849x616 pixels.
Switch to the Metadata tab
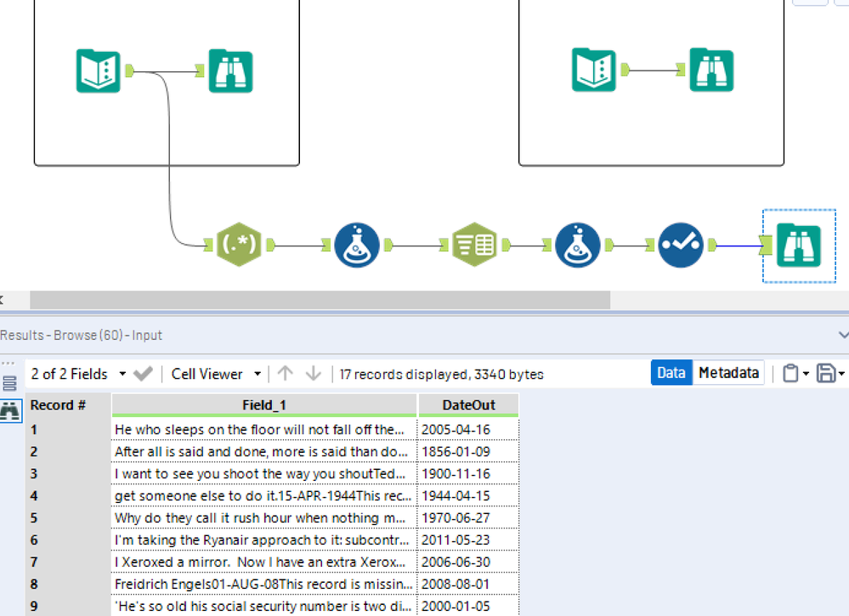(x=728, y=373)
